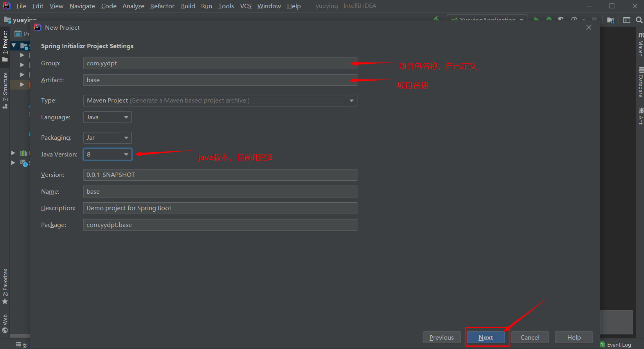Open the Packaging dropdown showing Jar
644x349 pixels.
coord(108,138)
